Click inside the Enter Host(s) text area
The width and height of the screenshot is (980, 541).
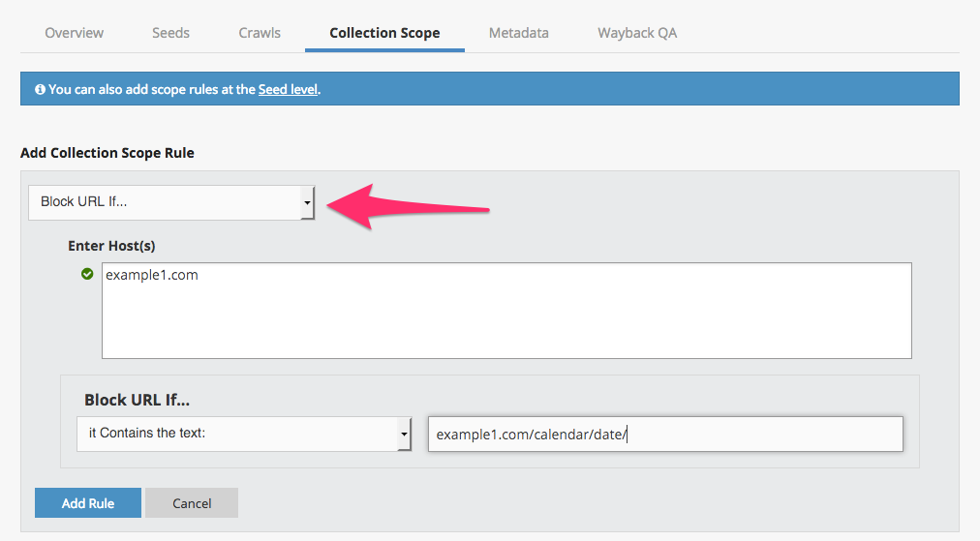(x=505, y=310)
